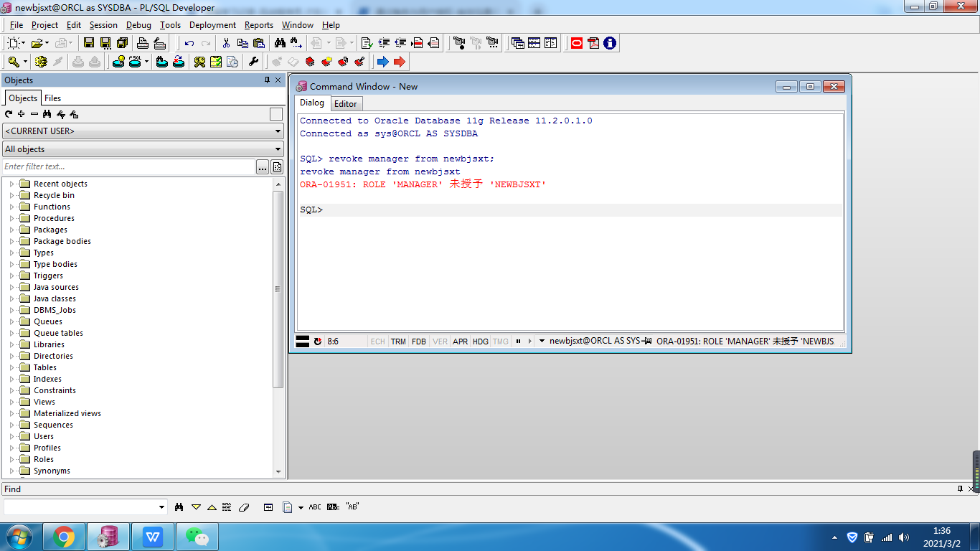Viewport: 980px width, 551px height.
Task: Switch to the Files tab
Action: 52,98
